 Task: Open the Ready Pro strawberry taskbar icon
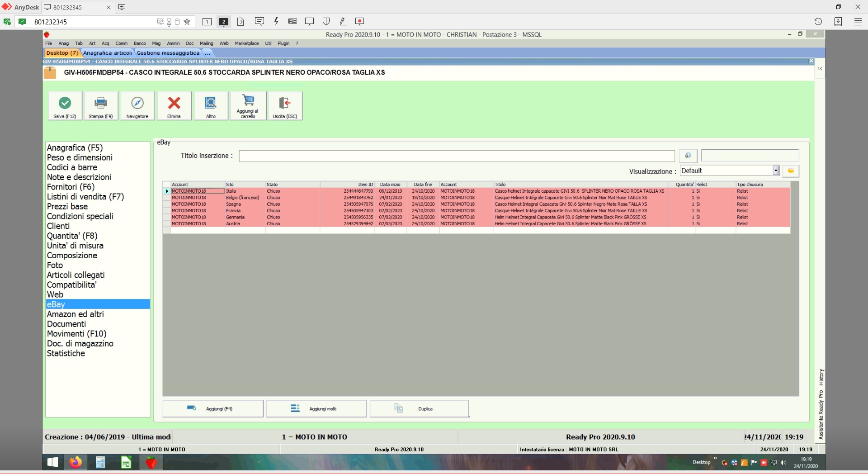[x=151, y=462]
